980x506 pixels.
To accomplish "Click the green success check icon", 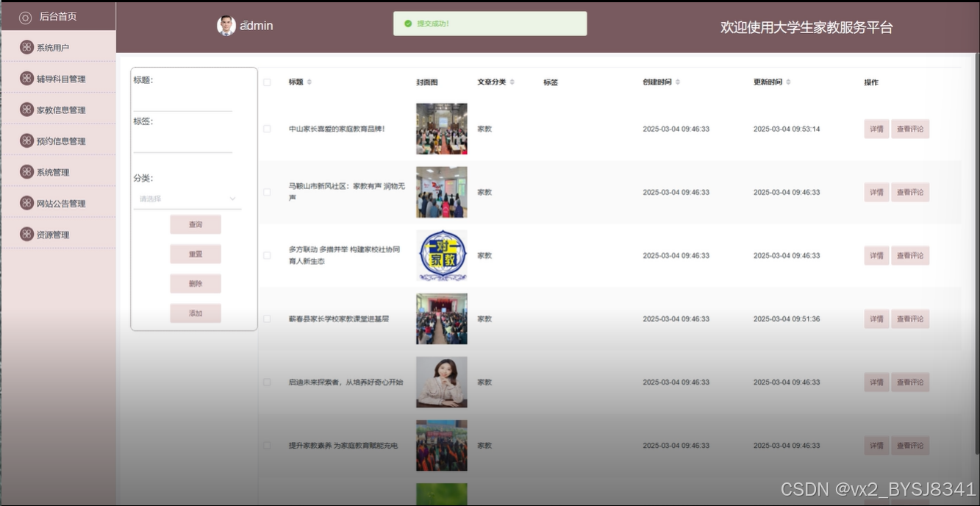I will [408, 24].
